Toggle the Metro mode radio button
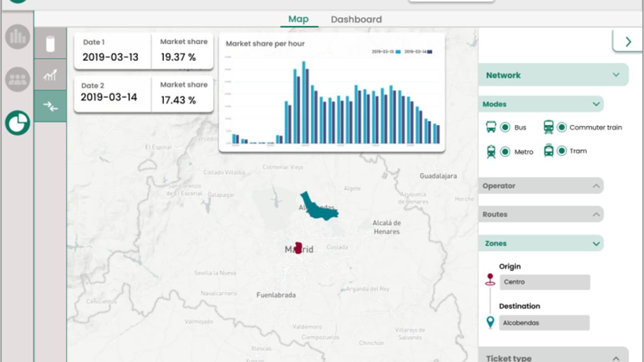Image resolution: width=644 pixels, height=362 pixels. (505, 151)
